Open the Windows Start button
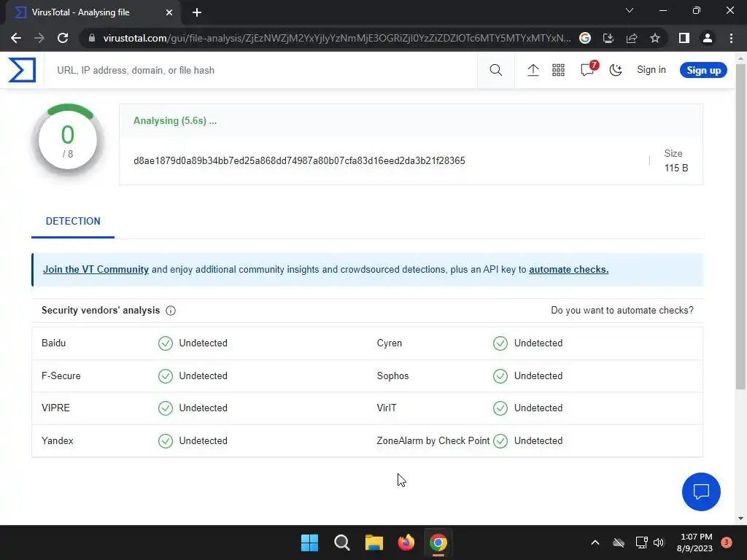The image size is (747, 560). tap(309, 542)
